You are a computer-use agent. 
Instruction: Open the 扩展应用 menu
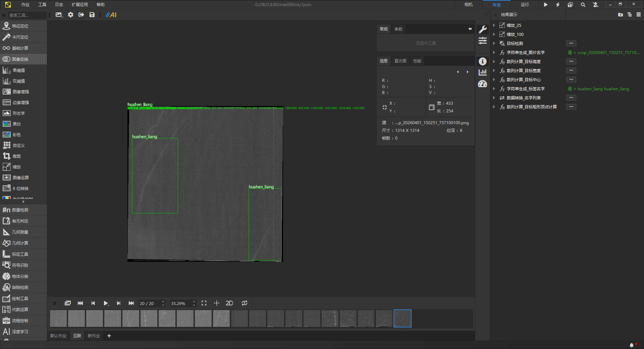(x=79, y=5)
